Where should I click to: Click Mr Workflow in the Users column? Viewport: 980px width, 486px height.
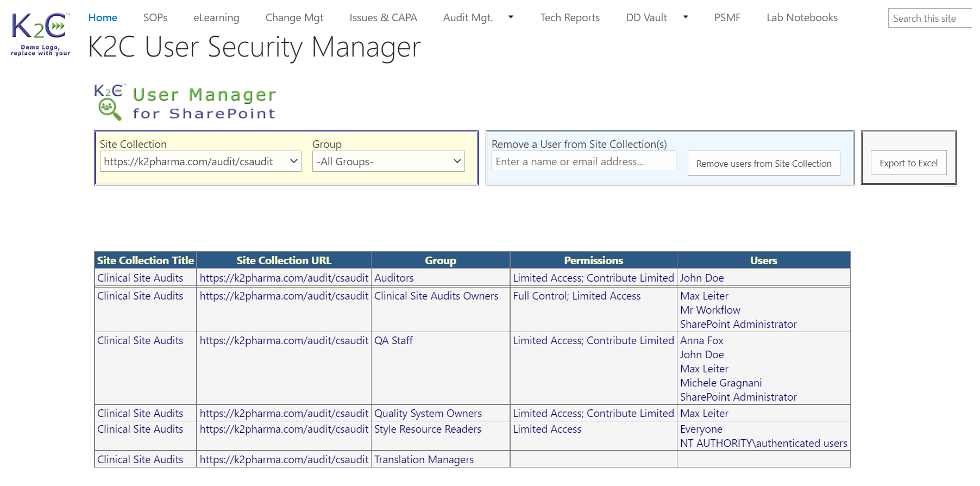(x=710, y=310)
